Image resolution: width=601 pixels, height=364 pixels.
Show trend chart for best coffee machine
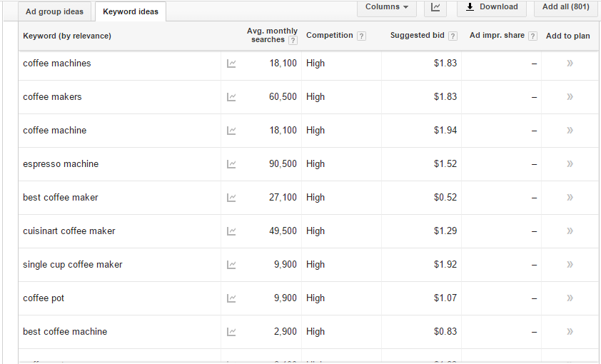click(x=231, y=332)
